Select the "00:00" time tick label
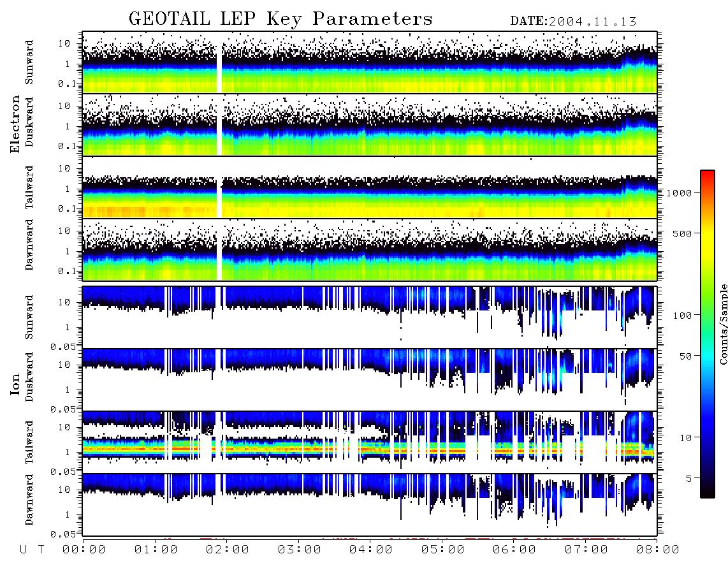This screenshot has width=728, height=561. point(84,550)
